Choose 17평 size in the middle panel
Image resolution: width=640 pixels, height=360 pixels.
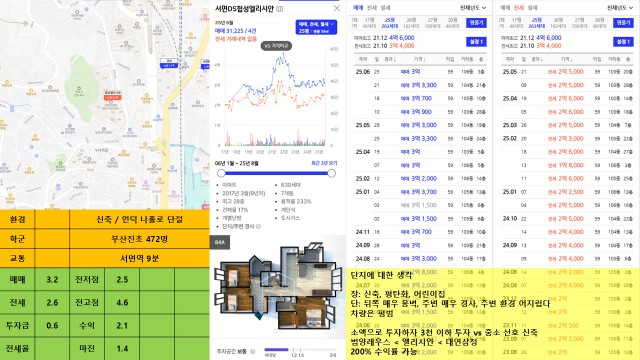coord(369,23)
